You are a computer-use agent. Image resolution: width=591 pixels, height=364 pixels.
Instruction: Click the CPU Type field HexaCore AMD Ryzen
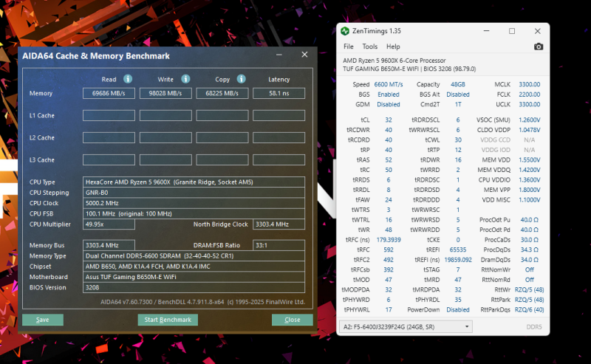pyautogui.click(x=194, y=182)
